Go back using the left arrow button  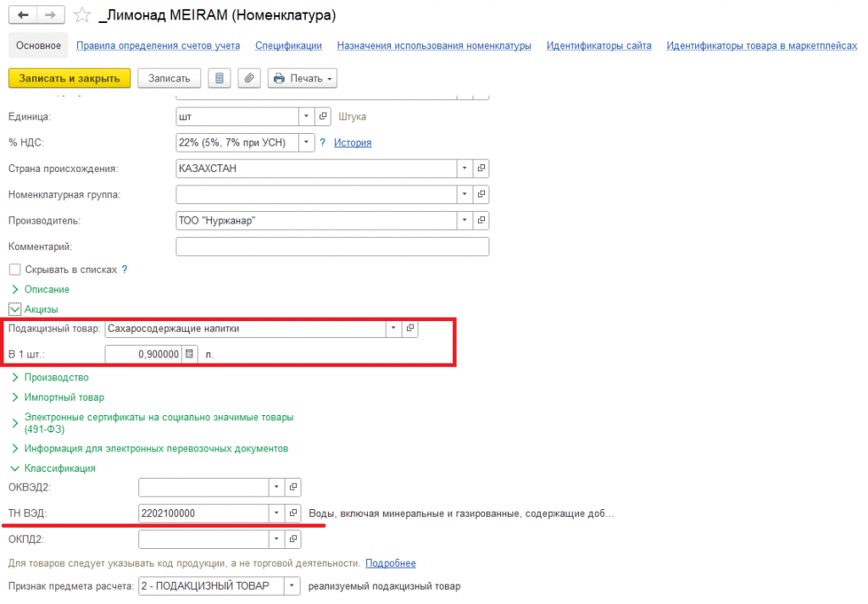(23, 15)
